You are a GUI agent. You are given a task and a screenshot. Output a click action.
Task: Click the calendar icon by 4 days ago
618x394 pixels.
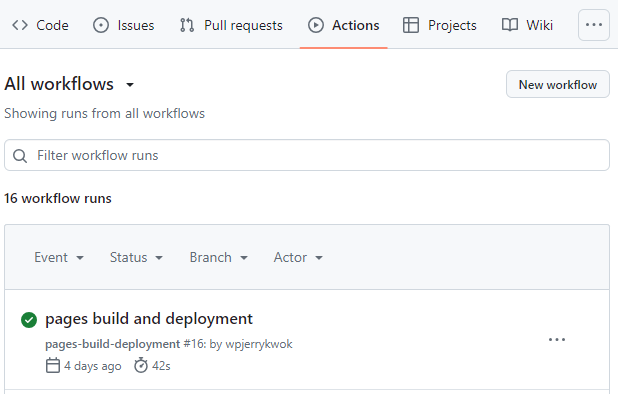tap(53, 366)
